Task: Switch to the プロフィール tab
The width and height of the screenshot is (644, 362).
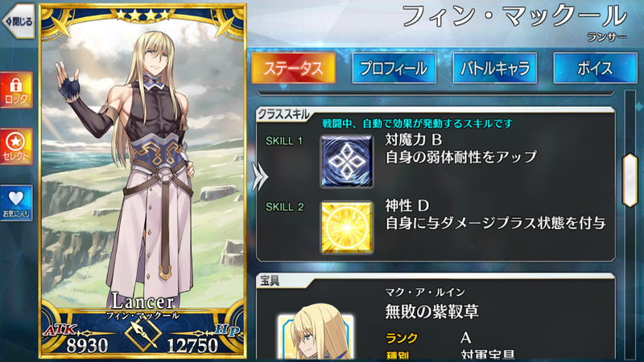Action: [394, 68]
